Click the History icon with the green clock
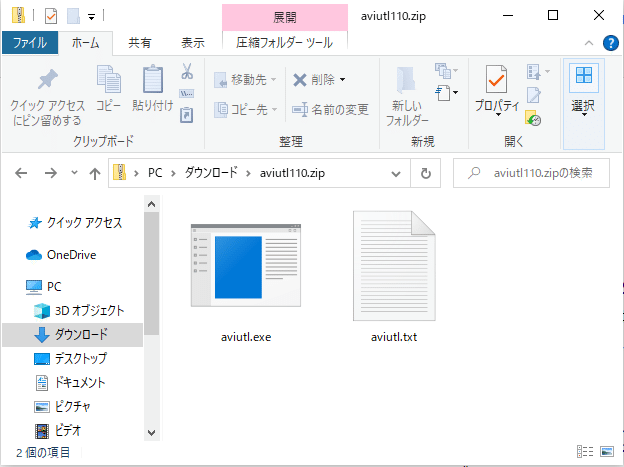 click(533, 118)
